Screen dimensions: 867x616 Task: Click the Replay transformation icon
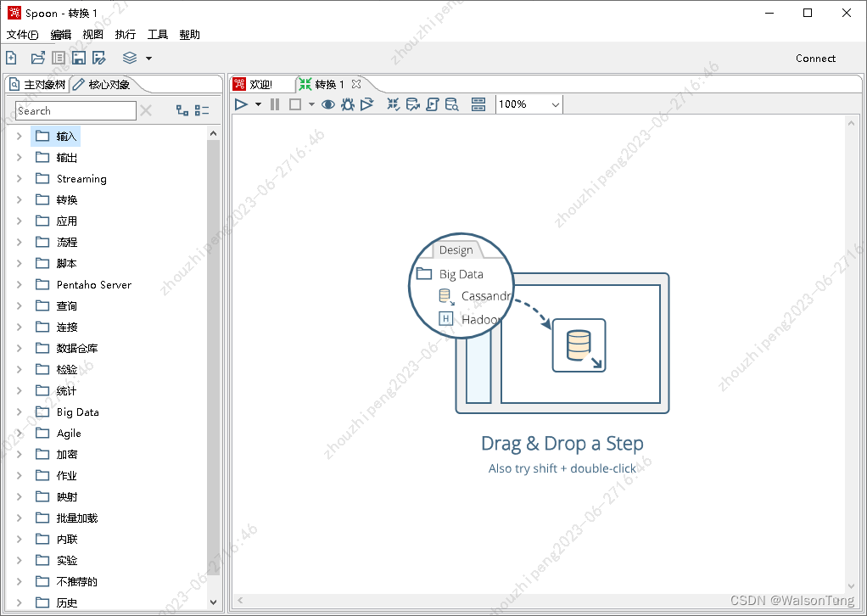[x=367, y=104]
